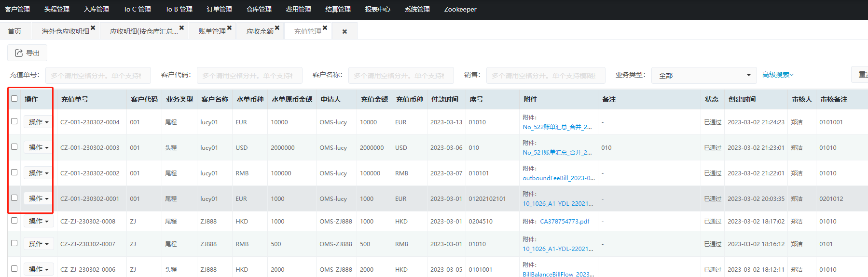Open the 订单管理 menu
The height and width of the screenshot is (277, 868).
220,9
